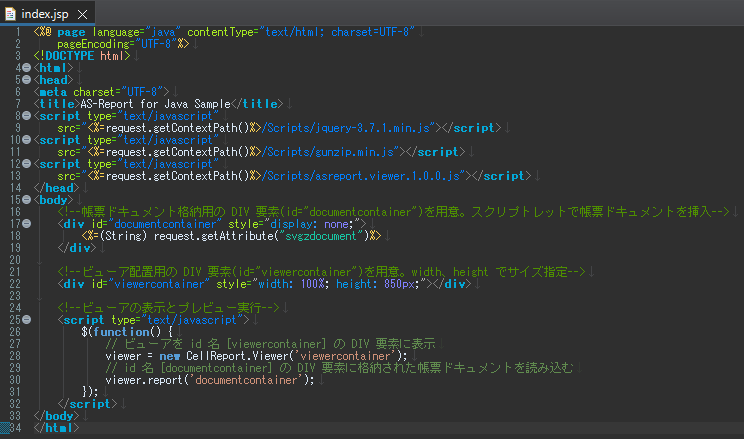The width and height of the screenshot is (744, 439).
Task: Click 'svgzdocument' string on line 18
Action: pyautogui.click(x=320, y=236)
